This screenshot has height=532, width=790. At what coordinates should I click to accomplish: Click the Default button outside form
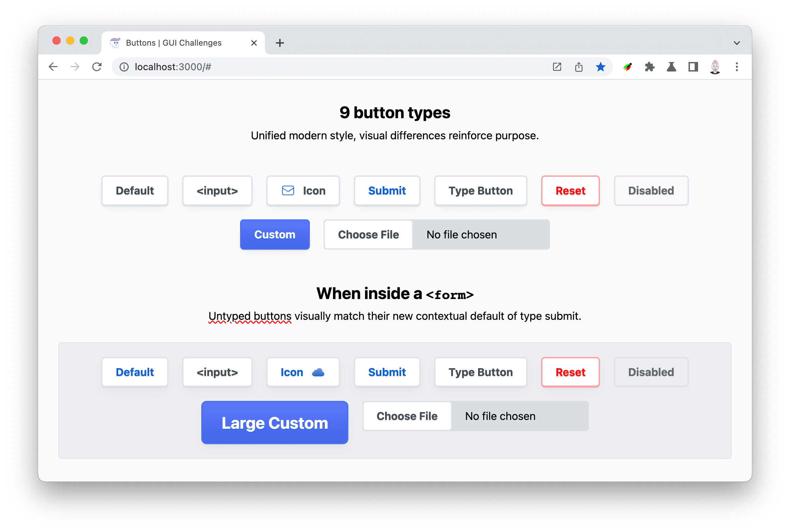[x=135, y=190]
